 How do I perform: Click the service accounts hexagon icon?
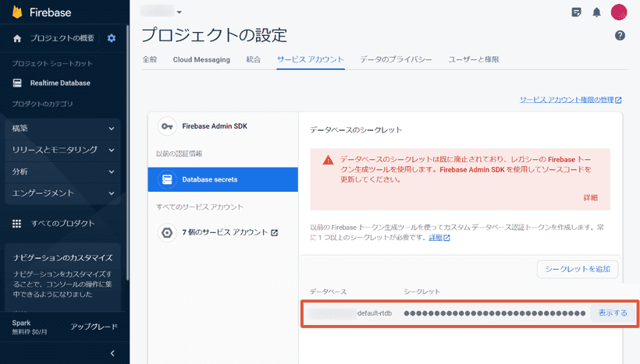[x=167, y=233]
